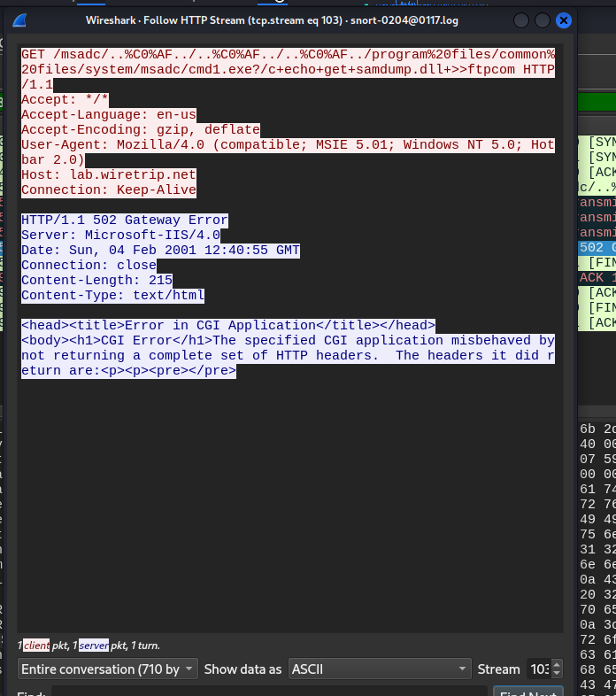
Task: Select the highlighted 502 packet row in main window
Action: point(597,248)
